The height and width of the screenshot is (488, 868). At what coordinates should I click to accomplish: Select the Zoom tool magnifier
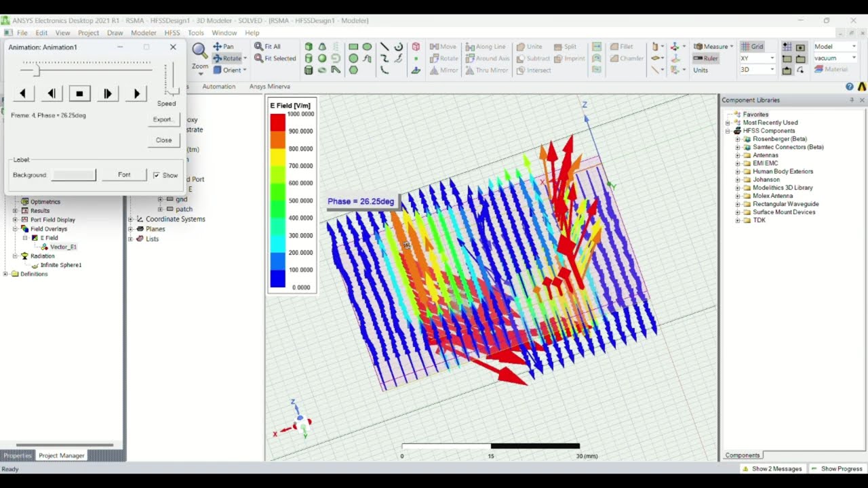click(x=199, y=50)
